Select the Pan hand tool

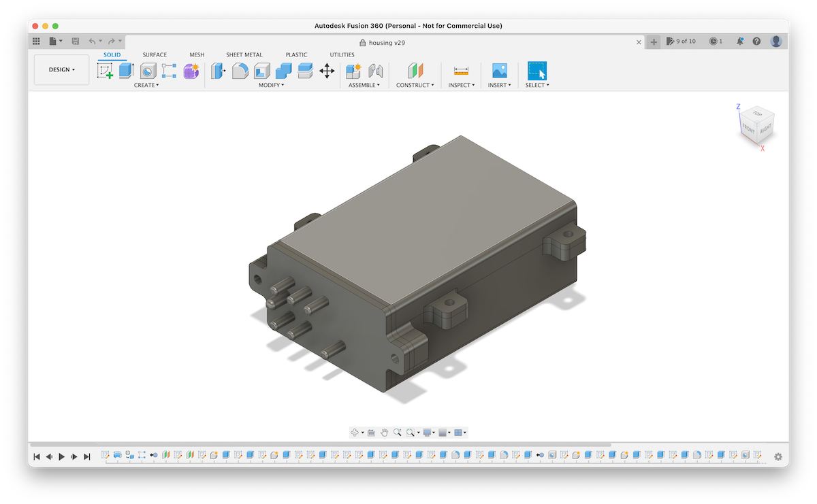tap(384, 433)
